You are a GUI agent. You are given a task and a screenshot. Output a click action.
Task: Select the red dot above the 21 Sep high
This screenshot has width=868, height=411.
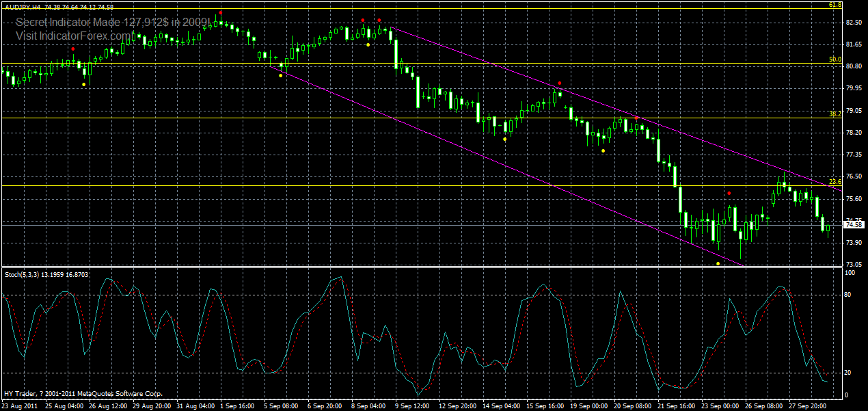(729, 194)
